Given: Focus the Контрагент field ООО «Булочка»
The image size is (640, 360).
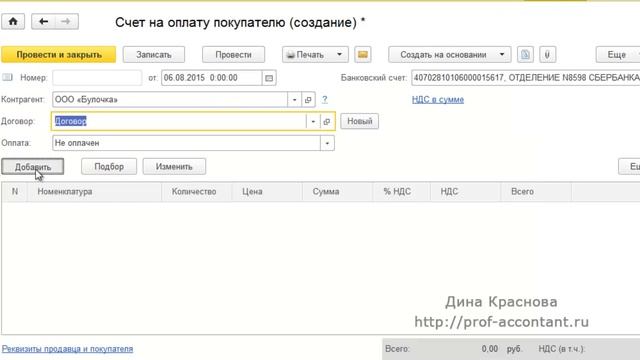Looking at the screenshot, I should (x=170, y=100).
